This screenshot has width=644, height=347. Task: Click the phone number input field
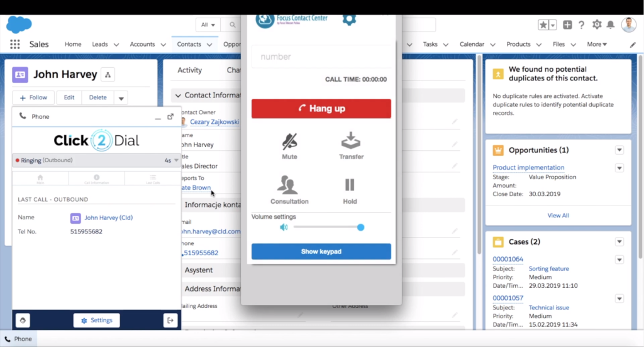pyautogui.click(x=321, y=57)
